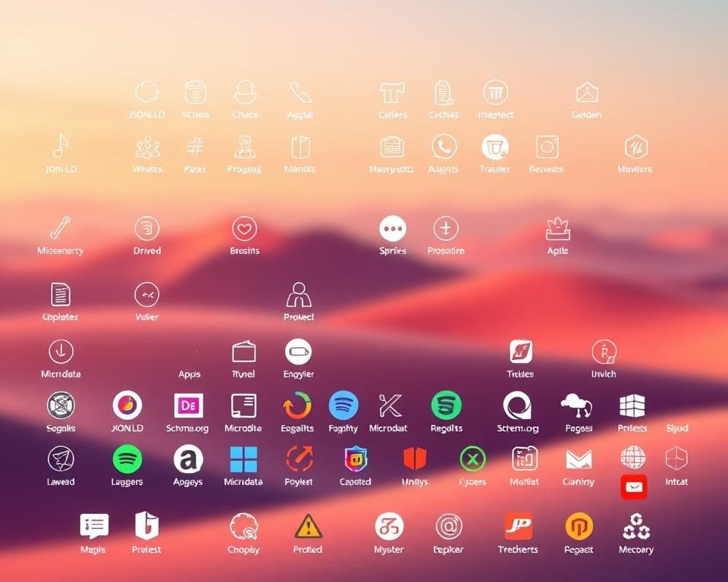The width and height of the screenshot is (728, 582).
Task: Select the phone handset icon labeled Aggial
Action: (300, 92)
